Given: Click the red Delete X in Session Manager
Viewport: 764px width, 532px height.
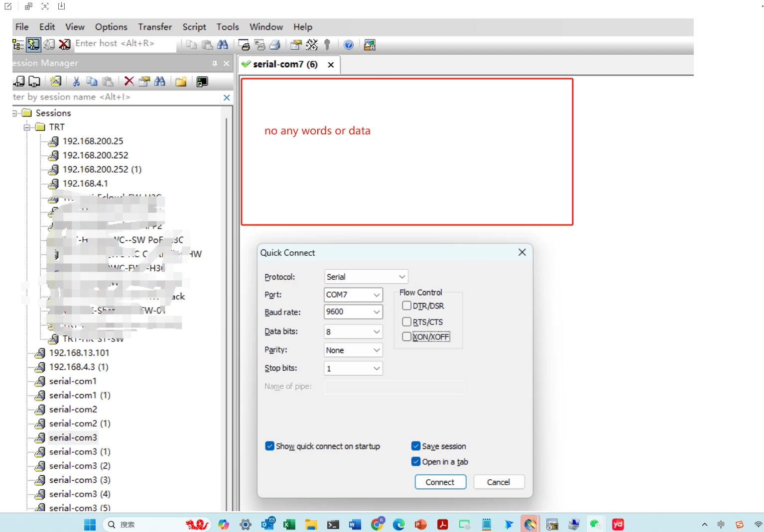Looking at the screenshot, I should (x=128, y=81).
